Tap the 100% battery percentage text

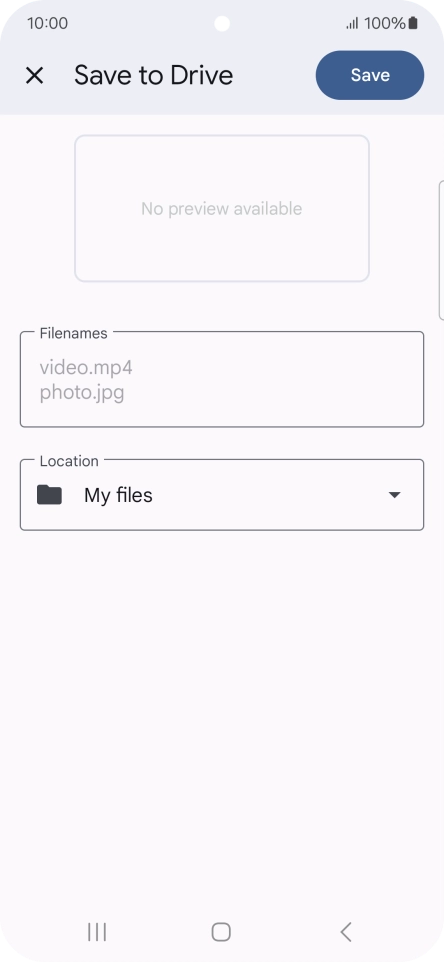(385, 23)
